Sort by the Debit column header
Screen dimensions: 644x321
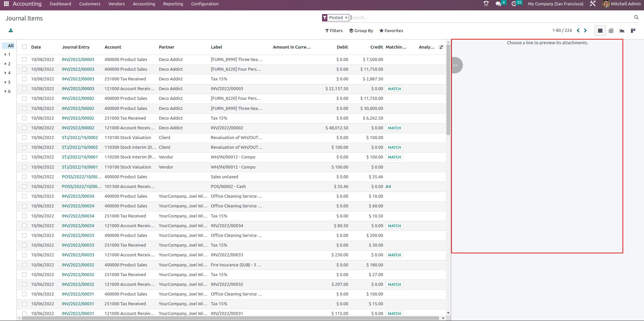click(x=342, y=47)
